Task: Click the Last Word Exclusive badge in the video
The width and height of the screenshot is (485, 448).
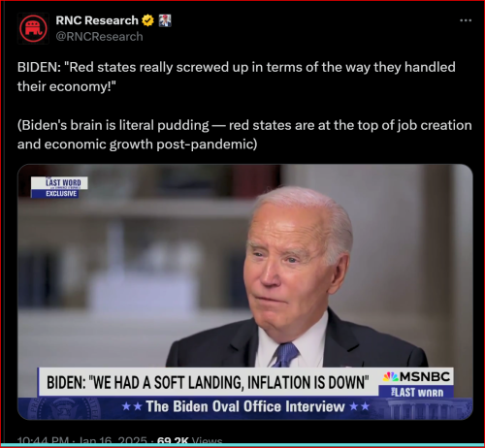Action: coord(59,187)
